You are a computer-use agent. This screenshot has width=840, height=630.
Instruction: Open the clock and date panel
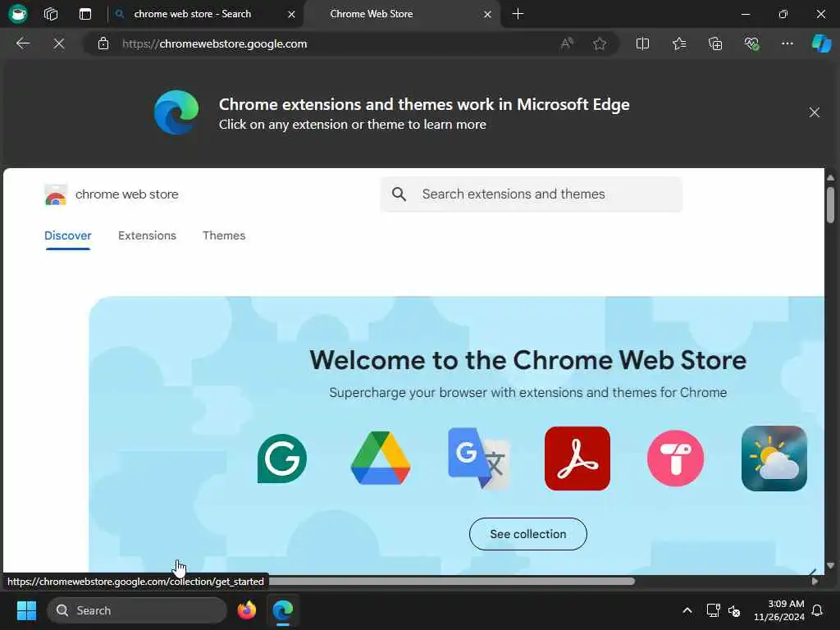click(779, 610)
